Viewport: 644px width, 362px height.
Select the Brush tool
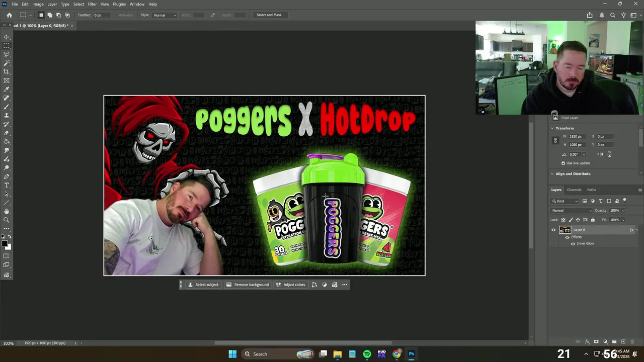tap(7, 107)
